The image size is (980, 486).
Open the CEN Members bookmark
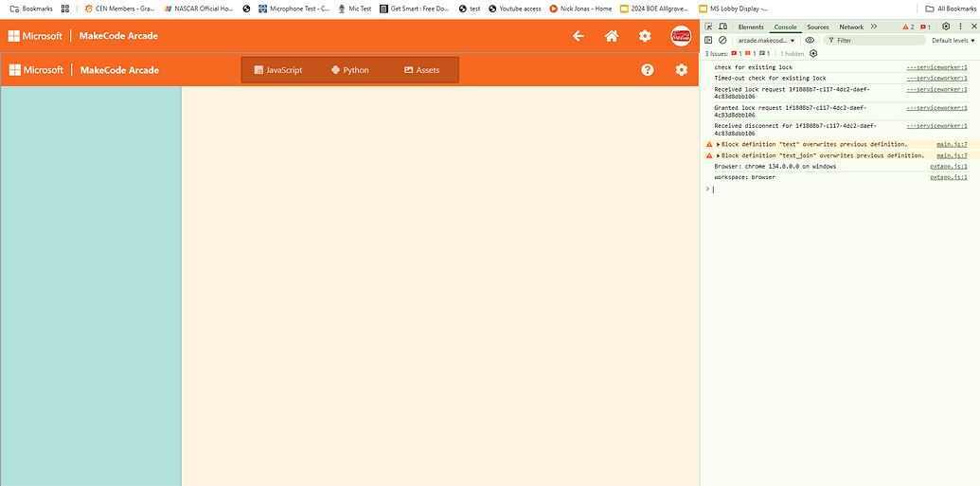tap(119, 9)
